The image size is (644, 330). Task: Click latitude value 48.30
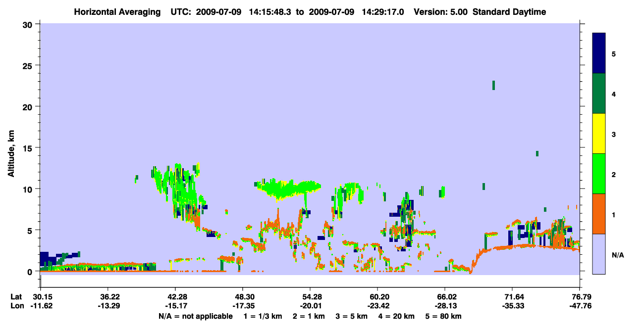click(242, 297)
